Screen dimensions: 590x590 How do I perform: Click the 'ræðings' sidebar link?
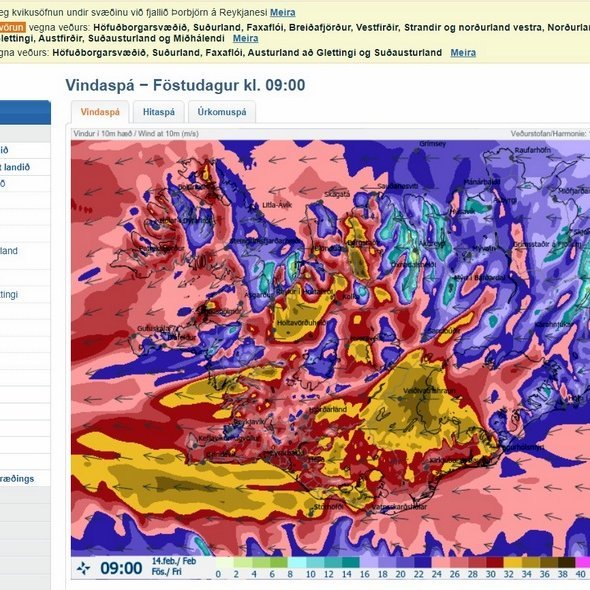17,479
